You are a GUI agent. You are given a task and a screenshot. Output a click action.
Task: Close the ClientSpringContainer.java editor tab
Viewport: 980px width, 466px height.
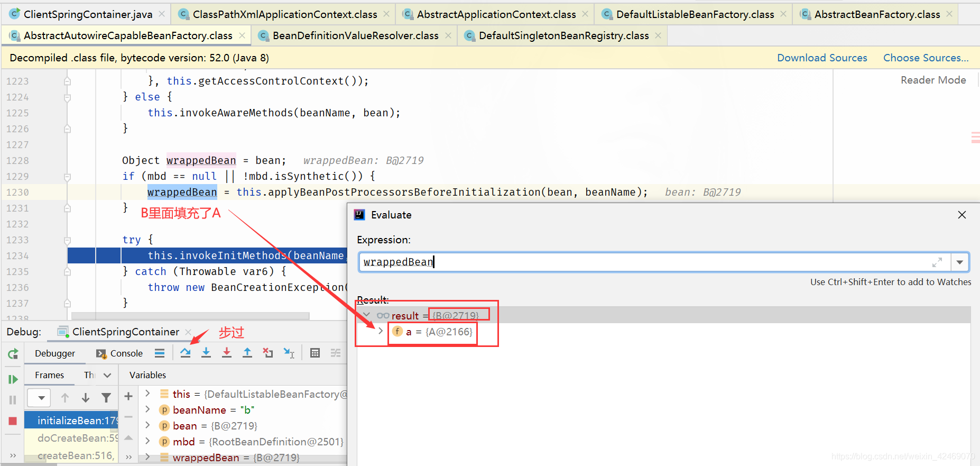[162, 14]
